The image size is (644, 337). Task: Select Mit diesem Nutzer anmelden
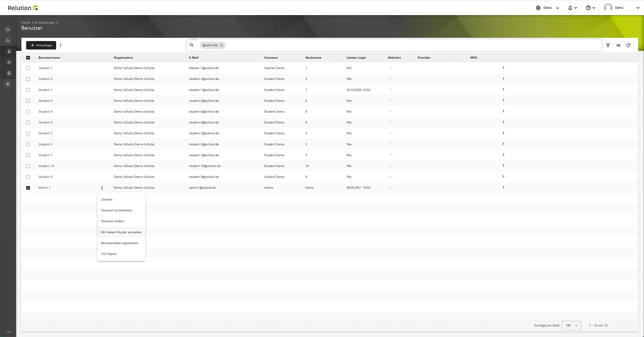(121, 232)
